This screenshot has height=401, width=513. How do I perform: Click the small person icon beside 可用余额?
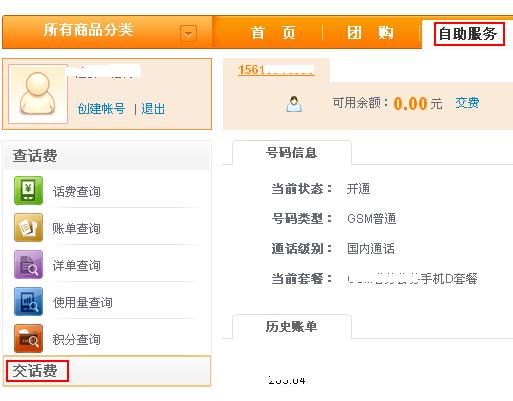click(x=294, y=104)
